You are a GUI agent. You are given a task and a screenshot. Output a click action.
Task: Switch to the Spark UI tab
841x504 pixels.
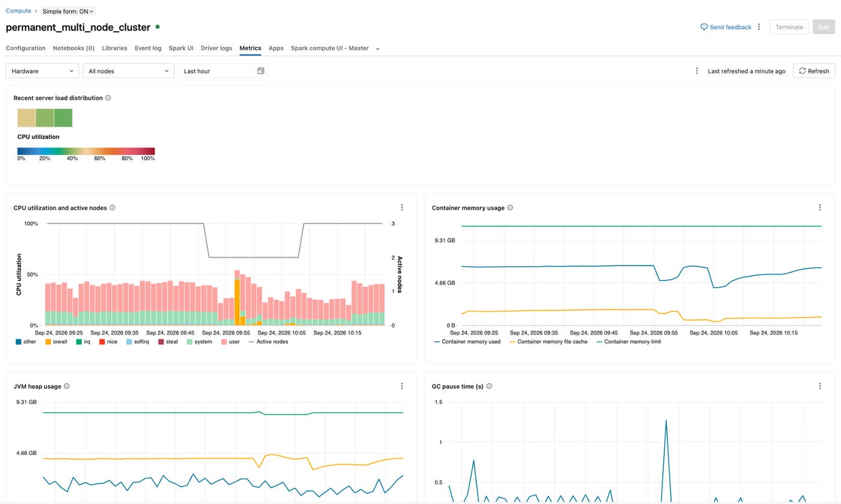coord(181,48)
